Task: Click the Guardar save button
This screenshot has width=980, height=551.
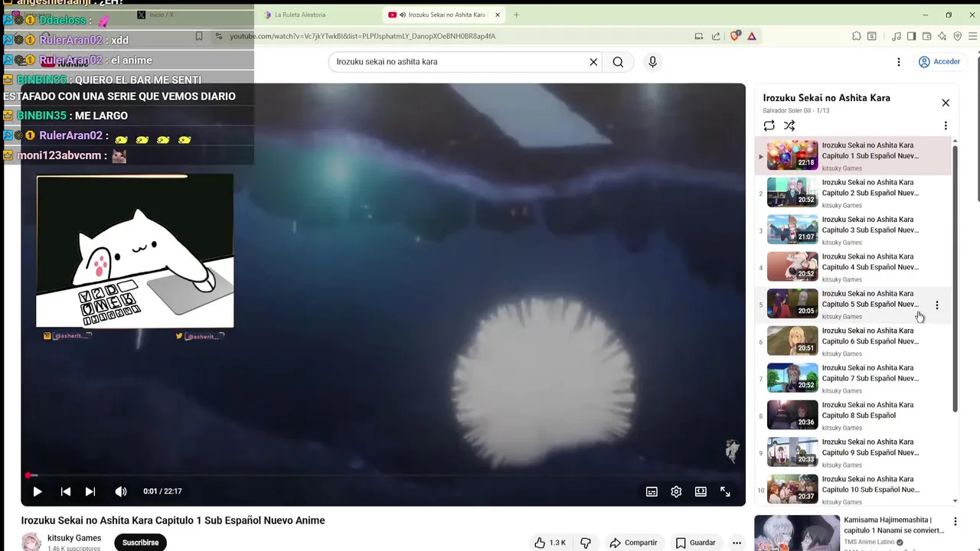Action: point(695,543)
